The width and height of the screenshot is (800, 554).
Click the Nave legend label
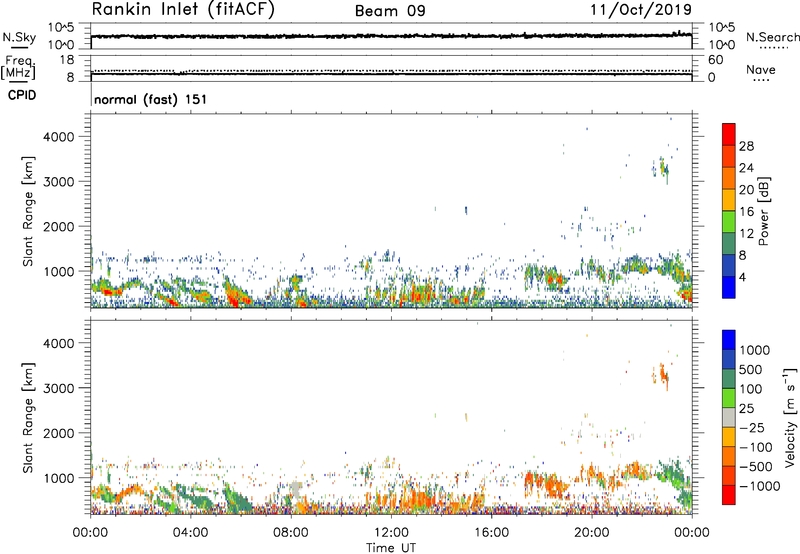(761, 70)
